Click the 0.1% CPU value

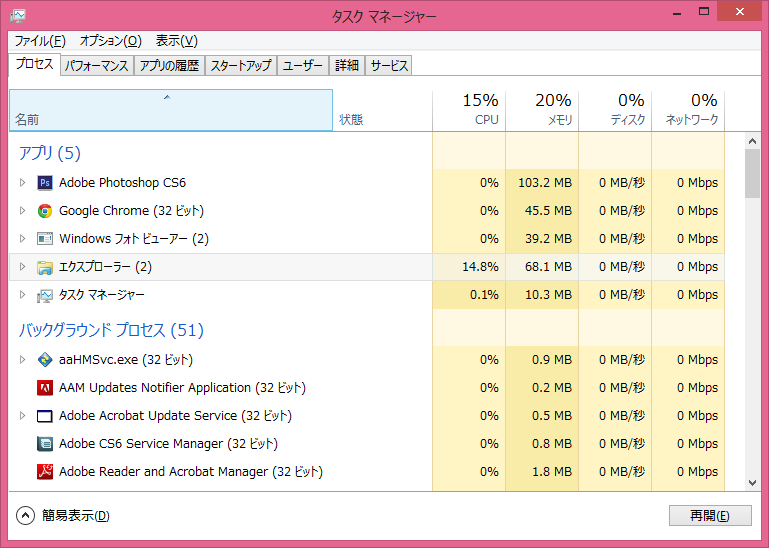[484, 294]
